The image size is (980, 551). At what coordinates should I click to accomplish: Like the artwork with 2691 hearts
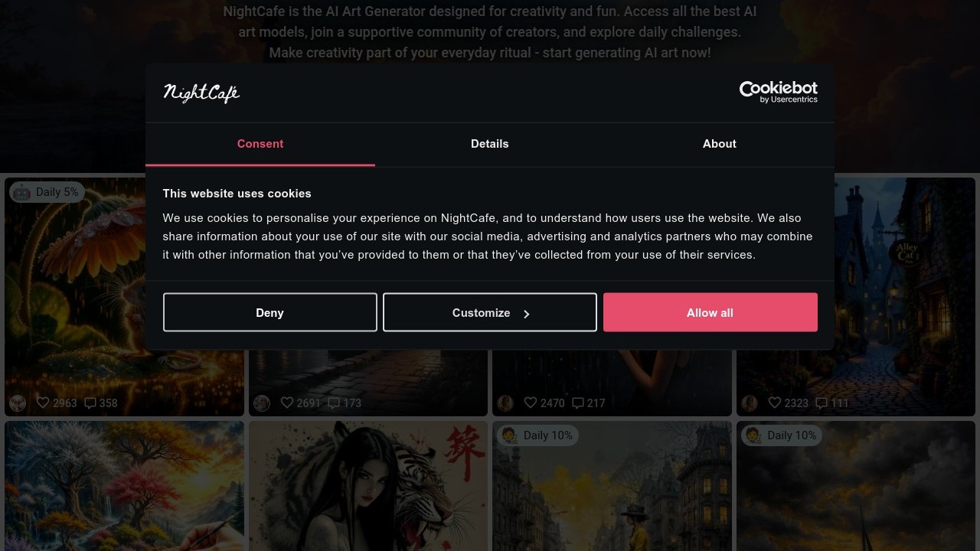tap(287, 403)
